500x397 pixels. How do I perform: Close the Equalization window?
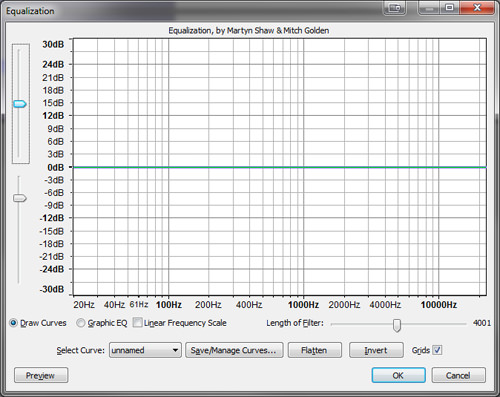(x=477, y=7)
